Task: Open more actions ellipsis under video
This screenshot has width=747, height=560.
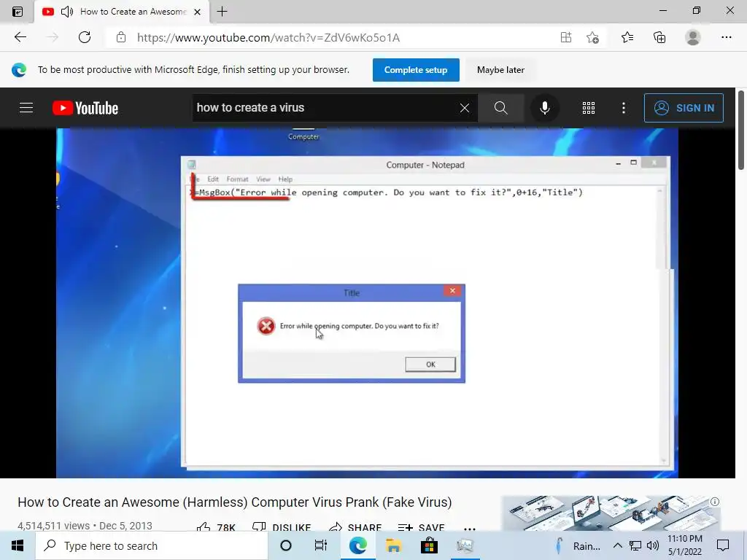Action: point(469,528)
